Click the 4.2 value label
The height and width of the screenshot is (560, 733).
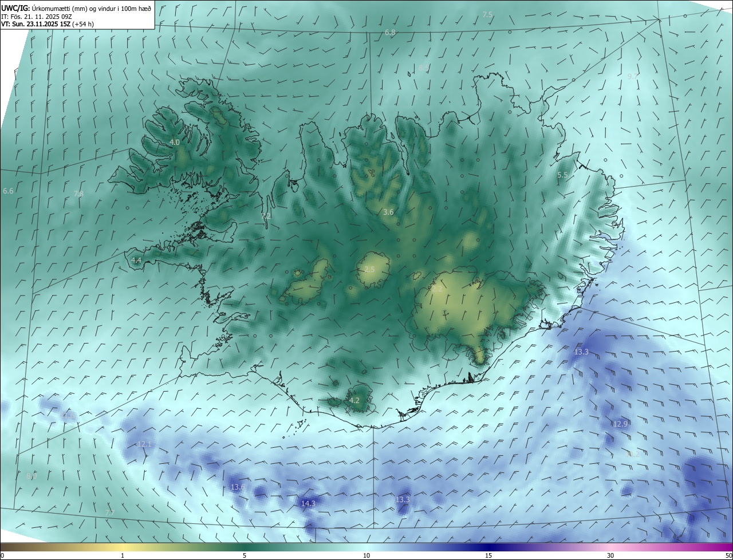(354, 400)
